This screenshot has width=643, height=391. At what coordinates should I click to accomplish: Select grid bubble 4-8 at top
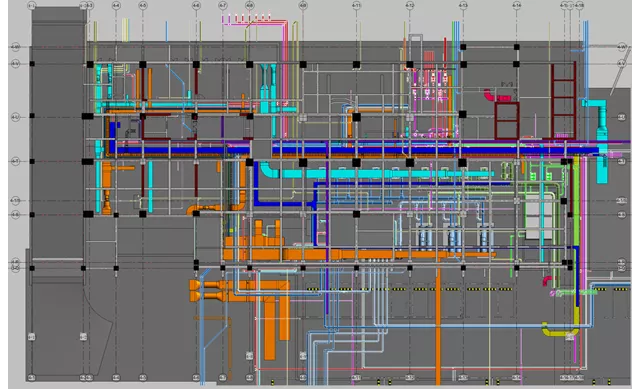click(250, 6)
